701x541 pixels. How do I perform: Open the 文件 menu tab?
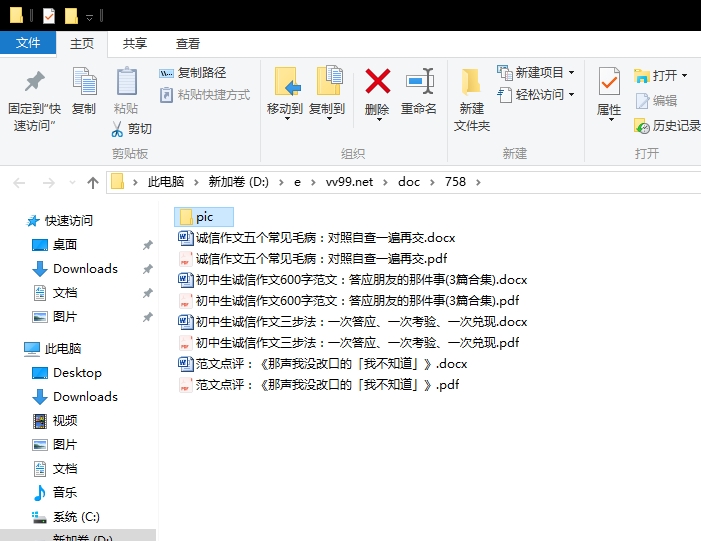point(28,43)
